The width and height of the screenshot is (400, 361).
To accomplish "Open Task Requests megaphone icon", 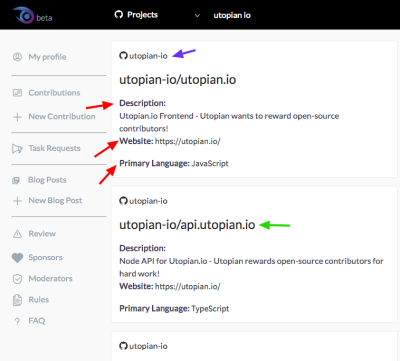I will pyautogui.click(x=17, y=148).
